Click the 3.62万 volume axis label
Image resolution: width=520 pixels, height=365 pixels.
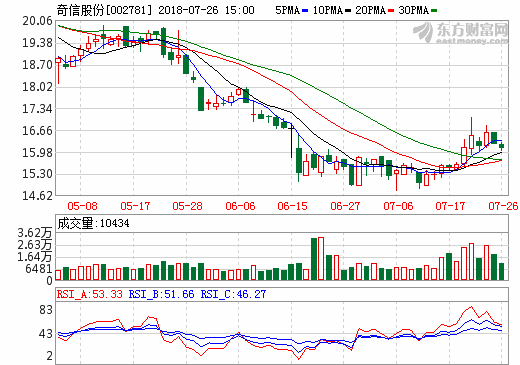[35, 233]
